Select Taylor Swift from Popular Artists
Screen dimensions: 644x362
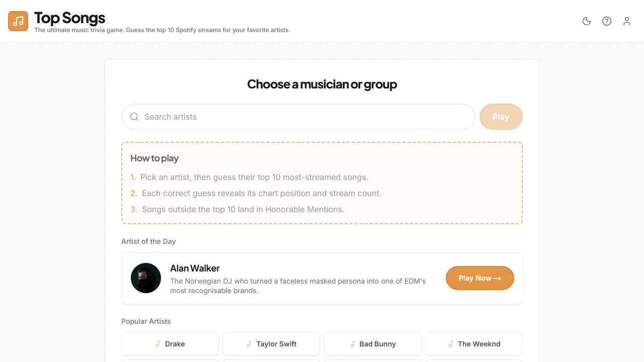pos(271,344)
